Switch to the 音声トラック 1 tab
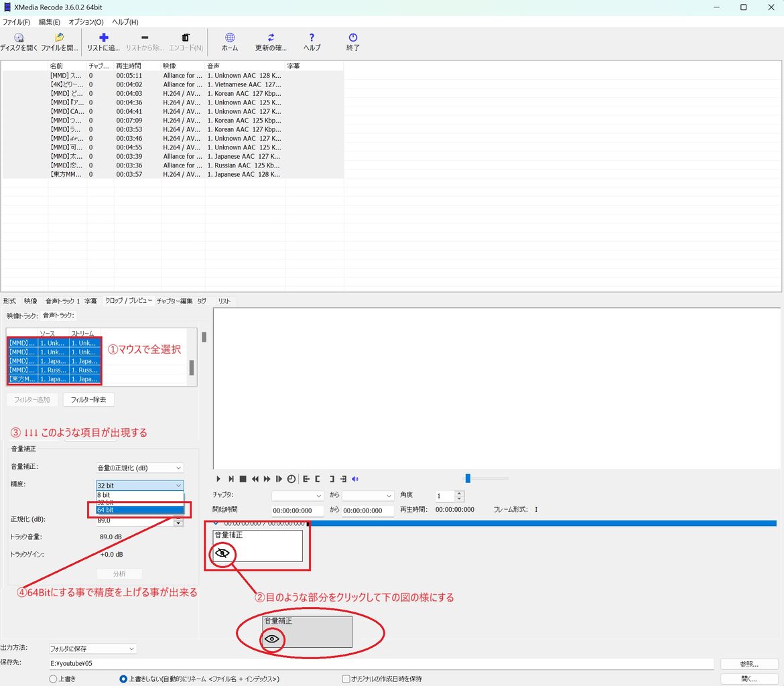Screen dimensions: 784x686 point(62,301)
